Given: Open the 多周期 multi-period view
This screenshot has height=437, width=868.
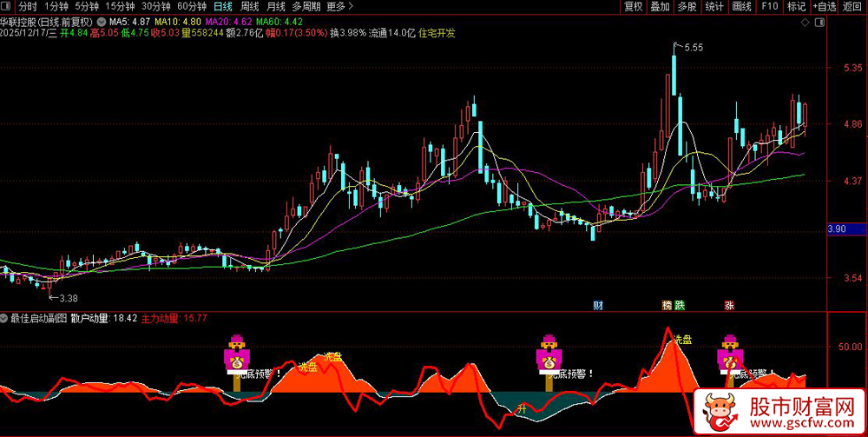Looking at the screenshot, I should (x=306, y=7).
